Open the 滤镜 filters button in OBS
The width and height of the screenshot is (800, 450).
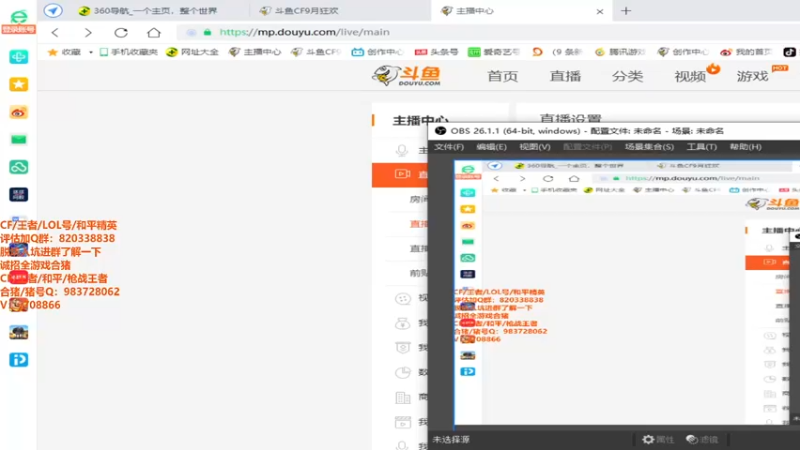click(702, 439)
